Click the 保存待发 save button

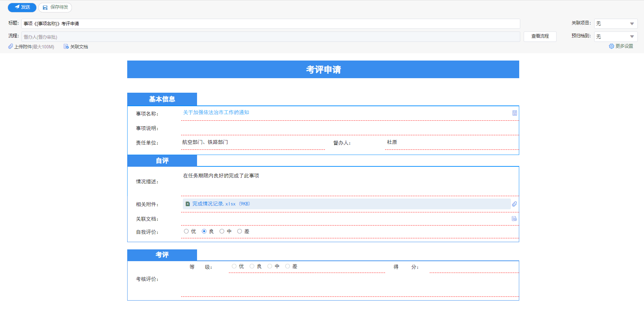pos(55,7)
